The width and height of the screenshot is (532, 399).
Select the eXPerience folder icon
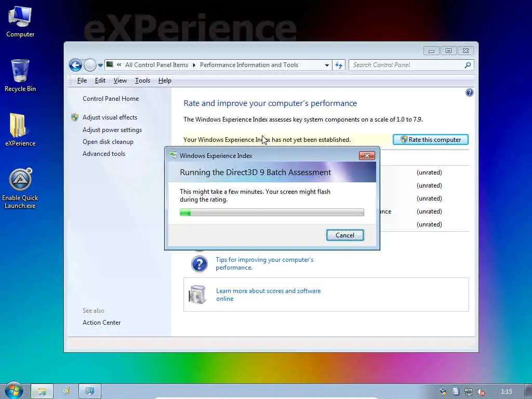20,129
